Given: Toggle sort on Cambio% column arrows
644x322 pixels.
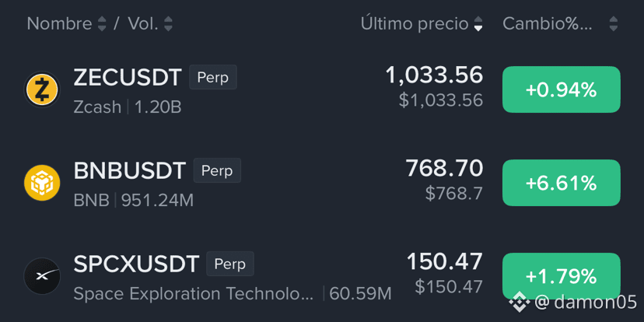Looking at the screenshot, I should 613,24.
